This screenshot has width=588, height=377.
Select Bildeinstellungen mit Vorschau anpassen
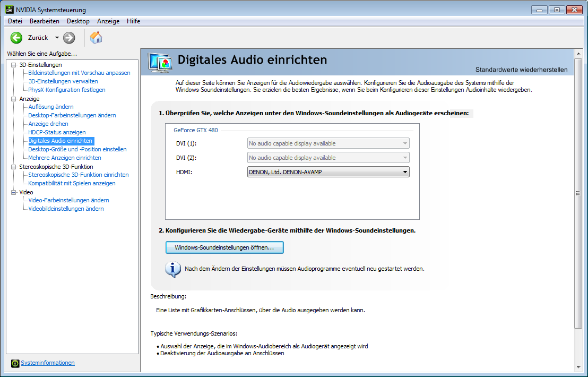(x=79, y=73)
